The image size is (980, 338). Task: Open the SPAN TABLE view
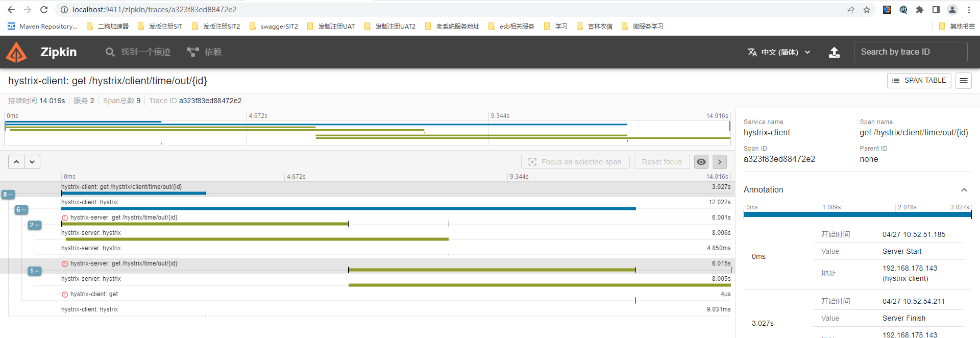pos(919,81)
